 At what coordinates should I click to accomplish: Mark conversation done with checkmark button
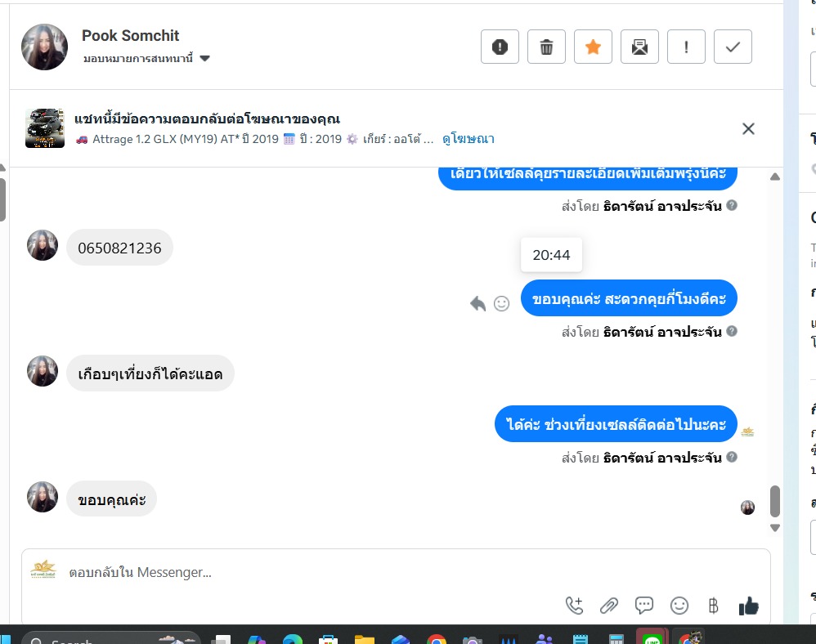(733, 47)
